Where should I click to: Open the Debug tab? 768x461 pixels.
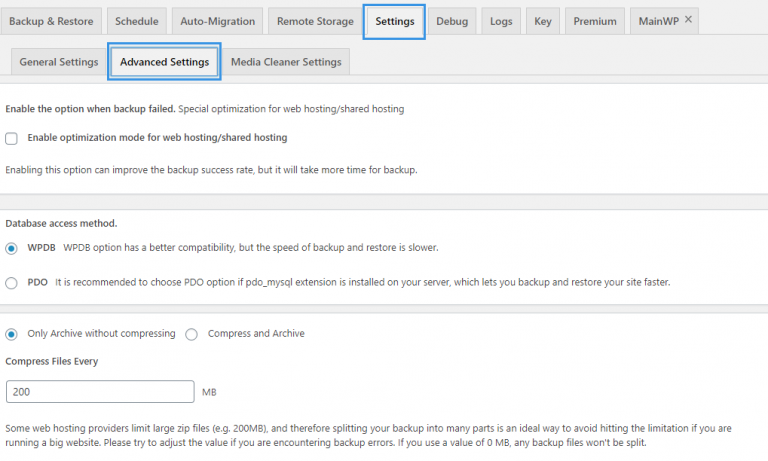(452, 21)
